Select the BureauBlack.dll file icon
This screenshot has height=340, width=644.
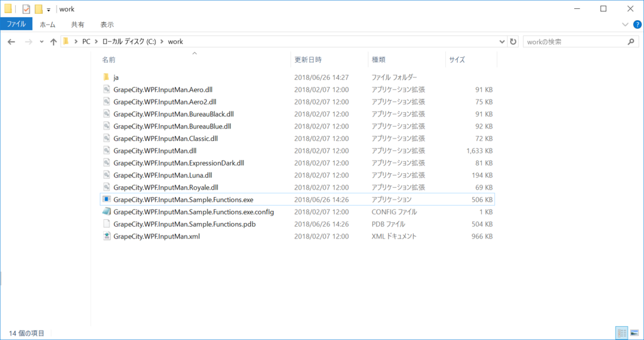pos(106,114)
